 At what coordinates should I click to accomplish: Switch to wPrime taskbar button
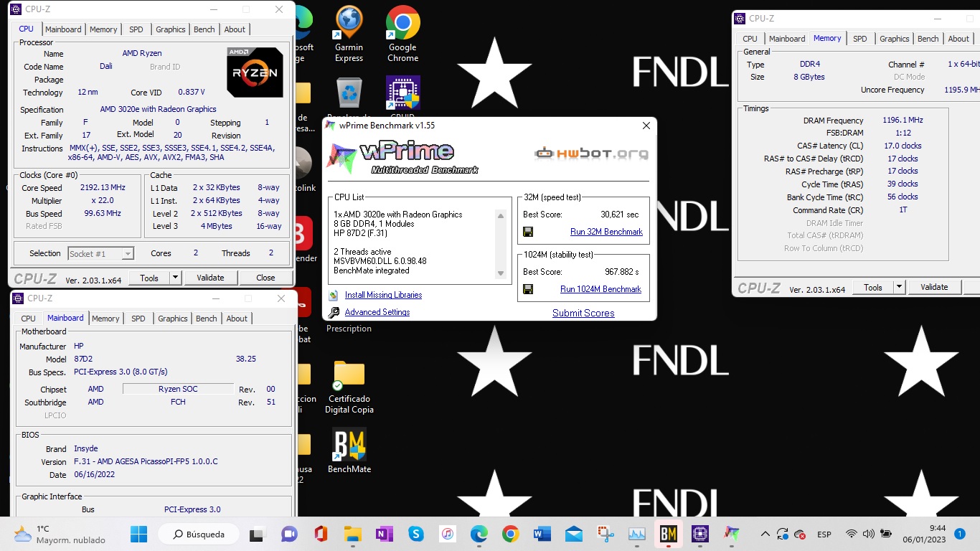click(731, 534)
